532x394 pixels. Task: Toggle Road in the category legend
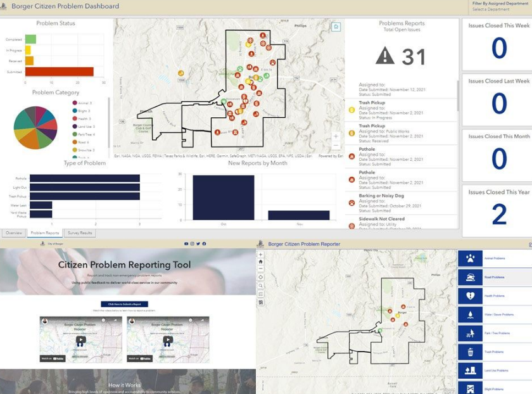click(x=81, y=142)
